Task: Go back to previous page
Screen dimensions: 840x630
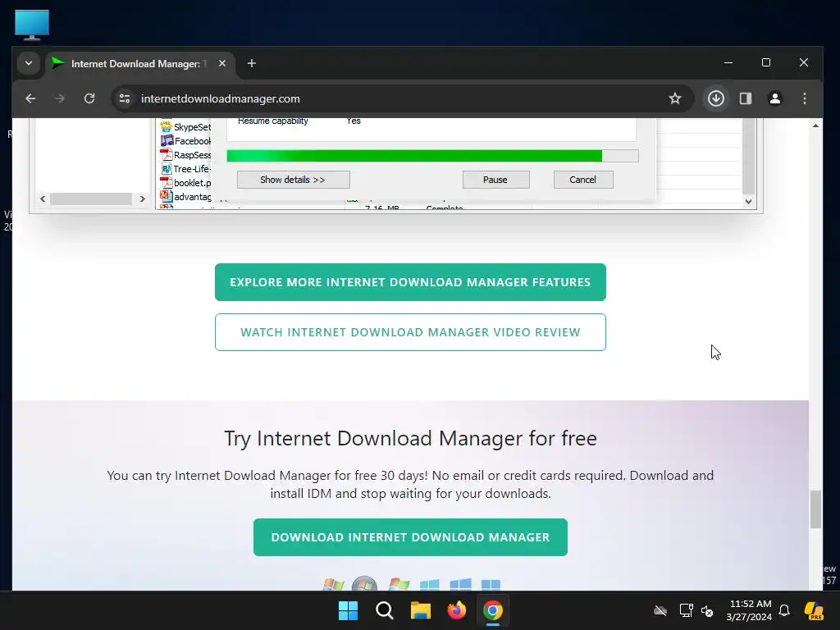Action: click(x=30, y=98)
